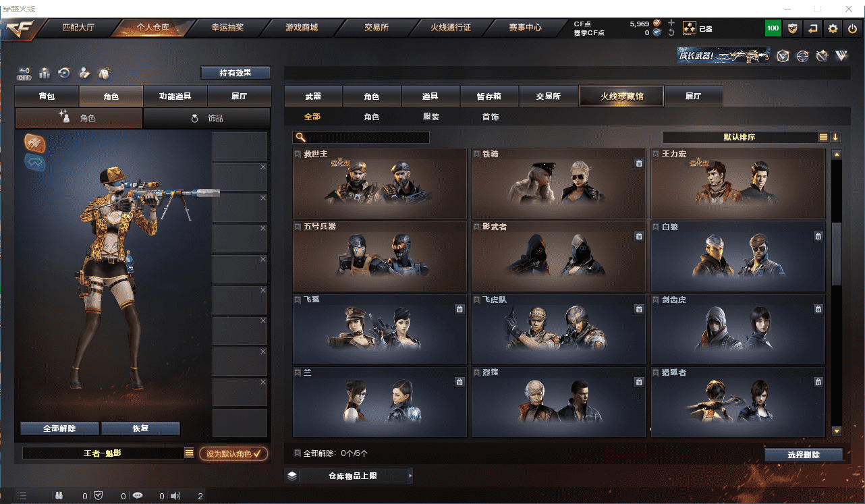Image resolution: width=865 pixels, height=504 pixels.
Task: Delete 剑齿虎 with its trash icon
Action: coord(818,309)
